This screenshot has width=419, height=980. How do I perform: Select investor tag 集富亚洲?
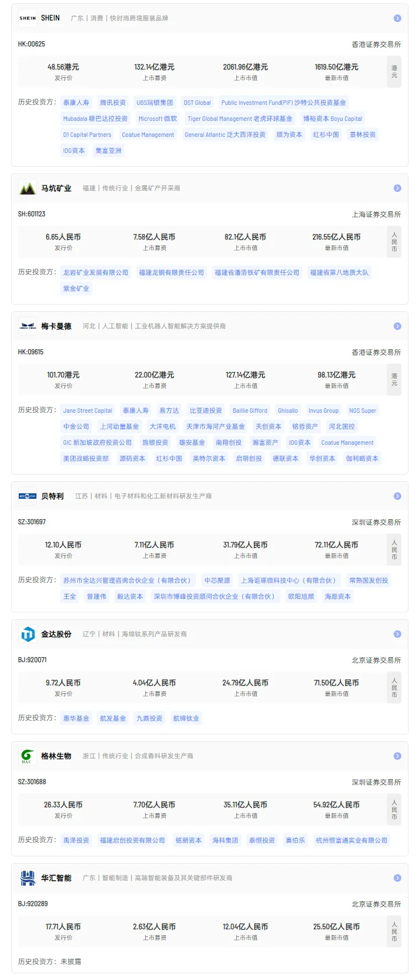point(109,151)
